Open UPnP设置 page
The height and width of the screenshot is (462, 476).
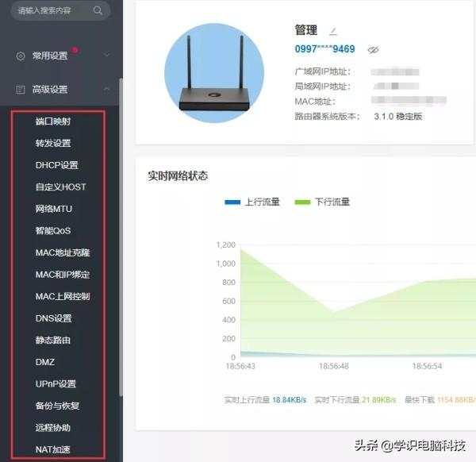(x=56, y=384)
